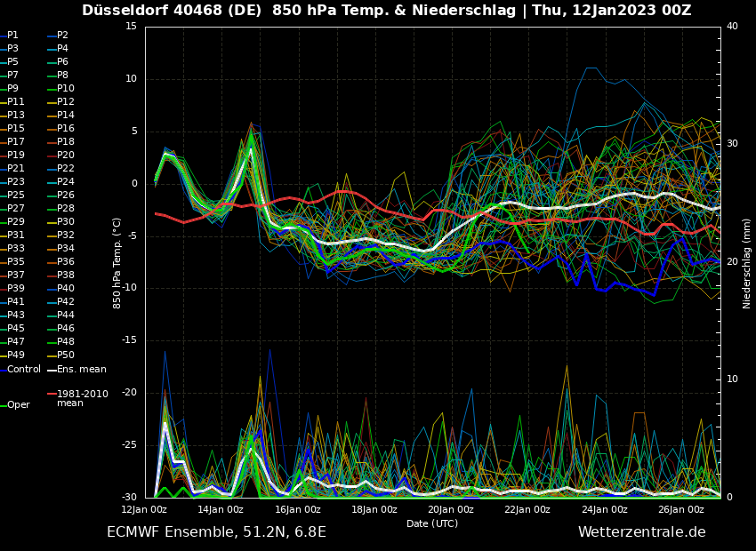Select the Oper legend entry
Image resolution: width=756 pixels, height=551 pixels.
[18, 405]
